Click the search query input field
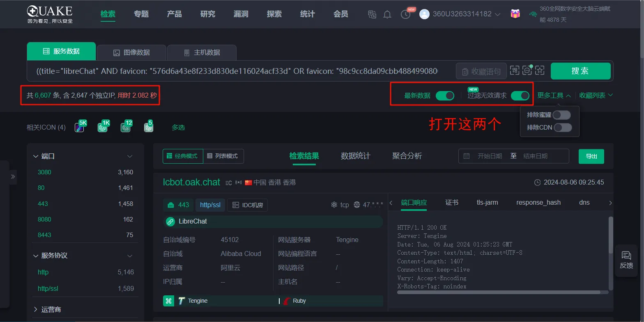 (x=237, y=71)
